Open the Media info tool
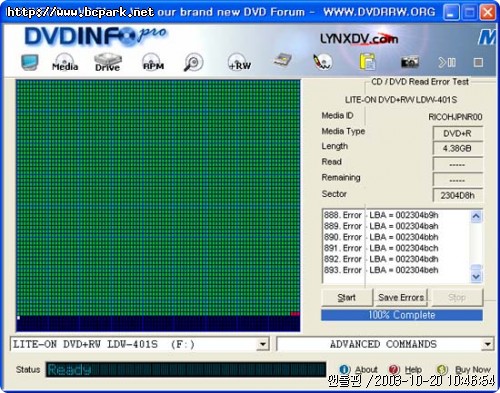This screenshot has width=500, height=393. (x=65, y=62)
